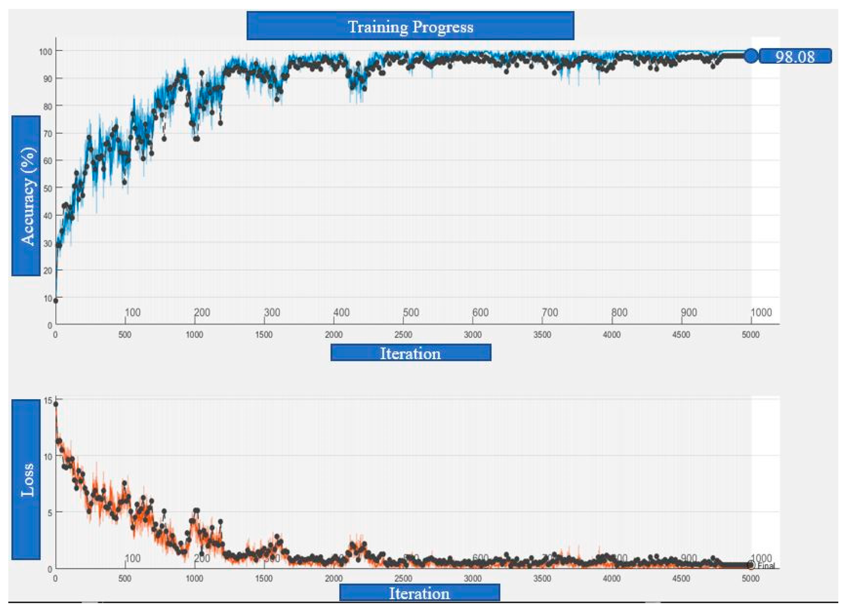Click the 100 tick on the accuracy y-axis
The width and height of the screenshot is (846, 616).
tap(46, 51)
